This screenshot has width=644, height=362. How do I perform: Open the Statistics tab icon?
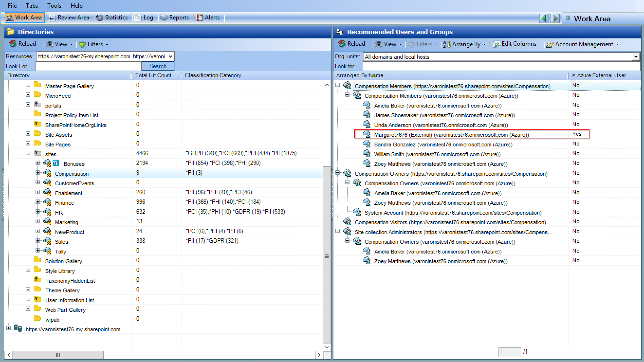pos(100,18)
